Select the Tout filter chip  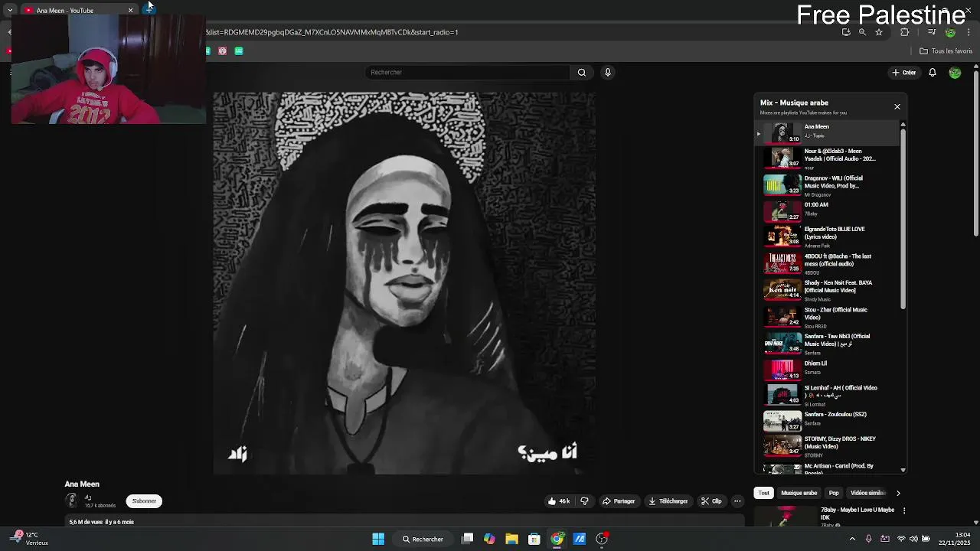[763, 493]
